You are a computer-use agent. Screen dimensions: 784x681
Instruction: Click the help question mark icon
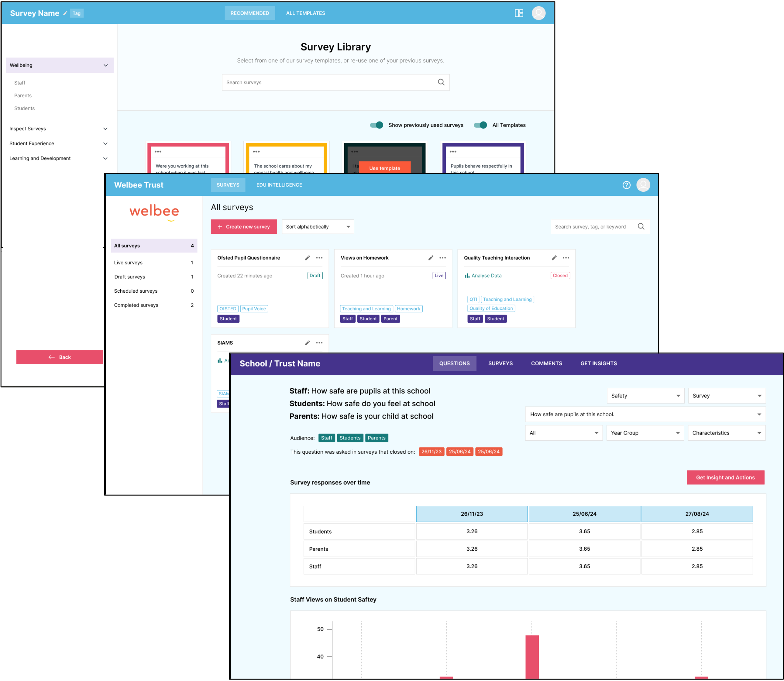coord(626,185)
